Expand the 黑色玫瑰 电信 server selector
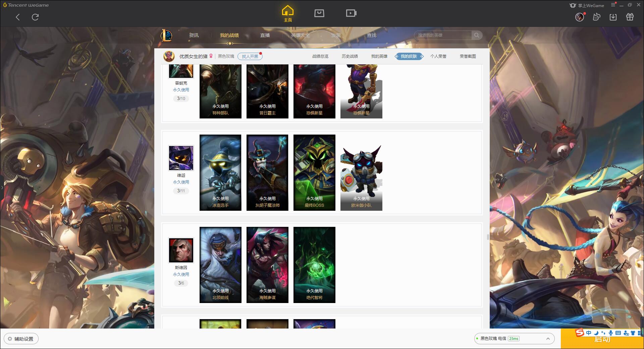The image size is (644, 349). pyautogui.click(x=514, y=339)
